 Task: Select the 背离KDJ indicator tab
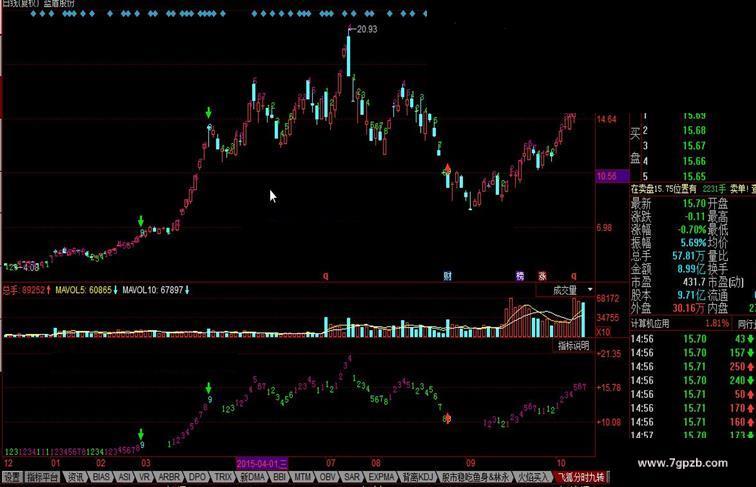click(x=418, y=477)
